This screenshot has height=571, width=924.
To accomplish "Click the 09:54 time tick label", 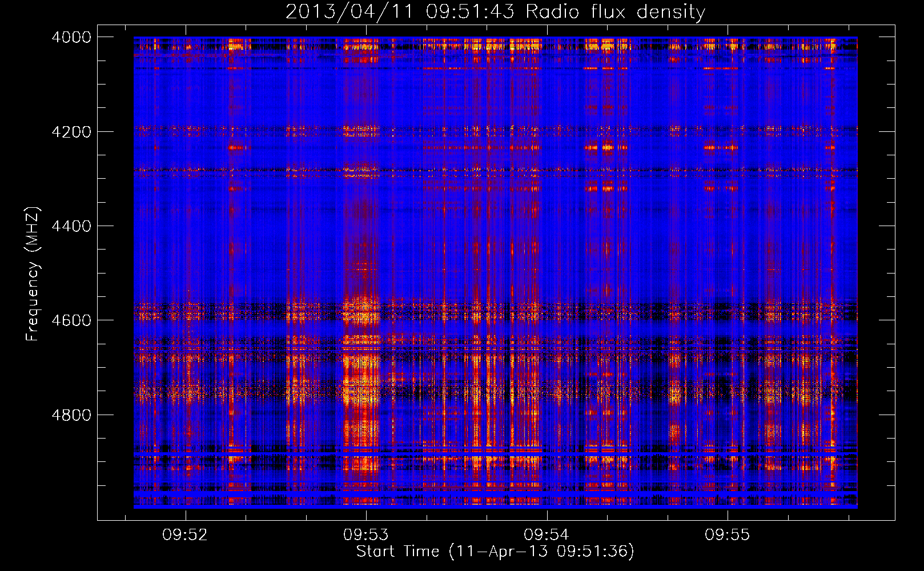I will pos(547,534).
